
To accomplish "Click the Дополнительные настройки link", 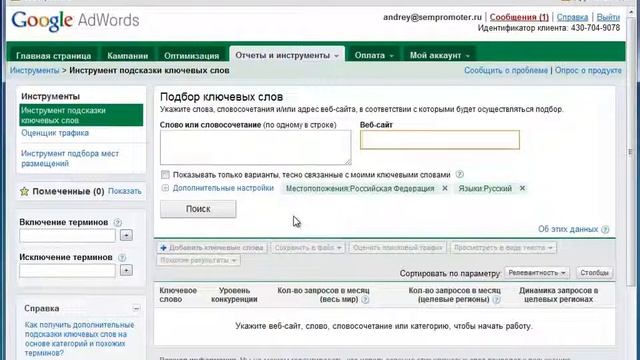I will [223, 188].
